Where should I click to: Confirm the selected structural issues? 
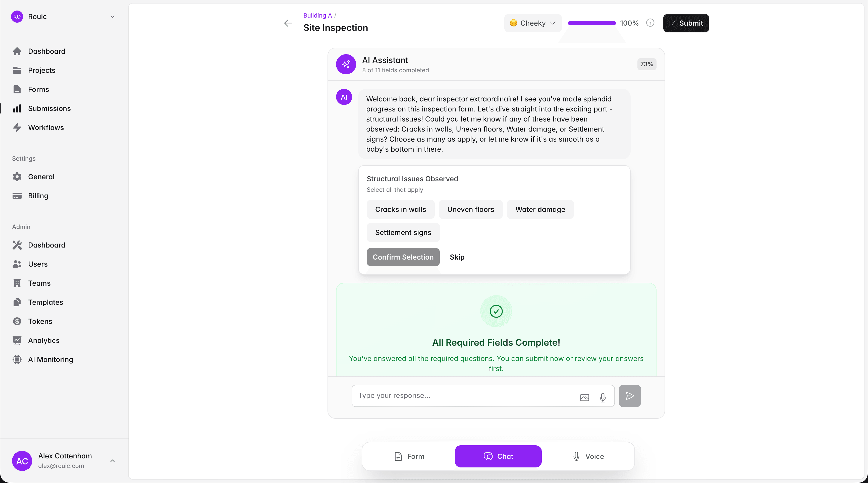tap(403, 257)
